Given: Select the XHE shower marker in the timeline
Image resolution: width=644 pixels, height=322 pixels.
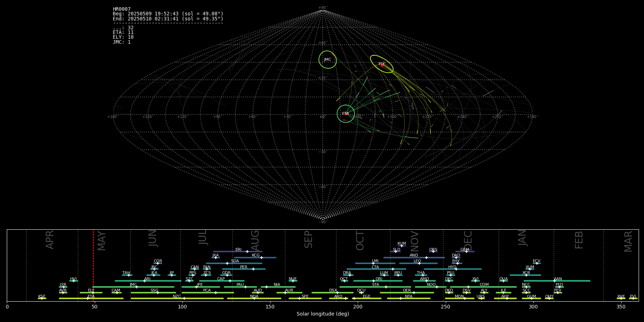Looking at the screenshot, I should (621, 298).
